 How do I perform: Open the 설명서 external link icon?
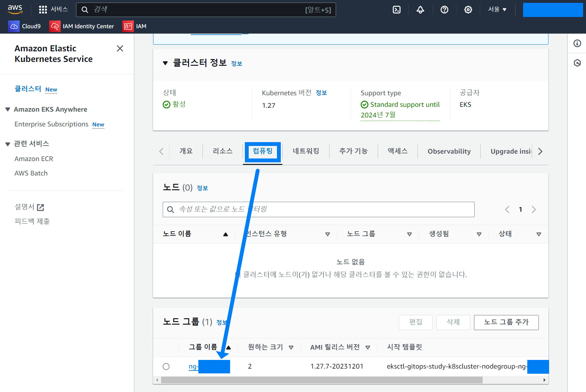40,207
